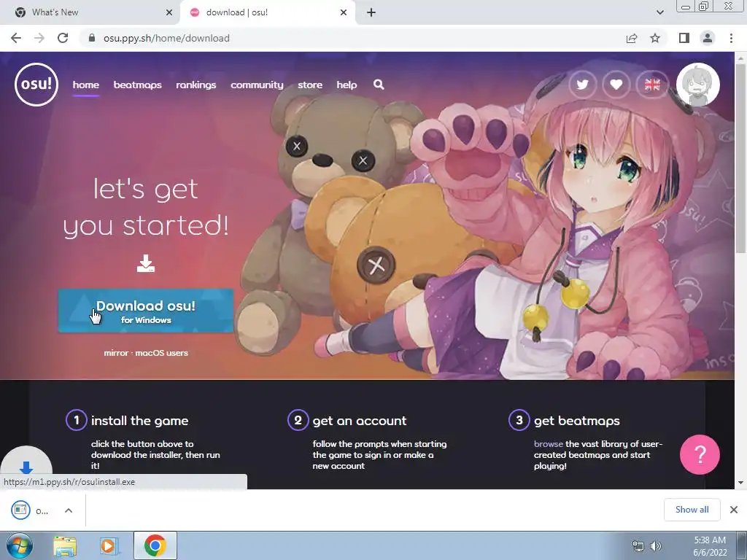Close the download | osu! tab

344,12
